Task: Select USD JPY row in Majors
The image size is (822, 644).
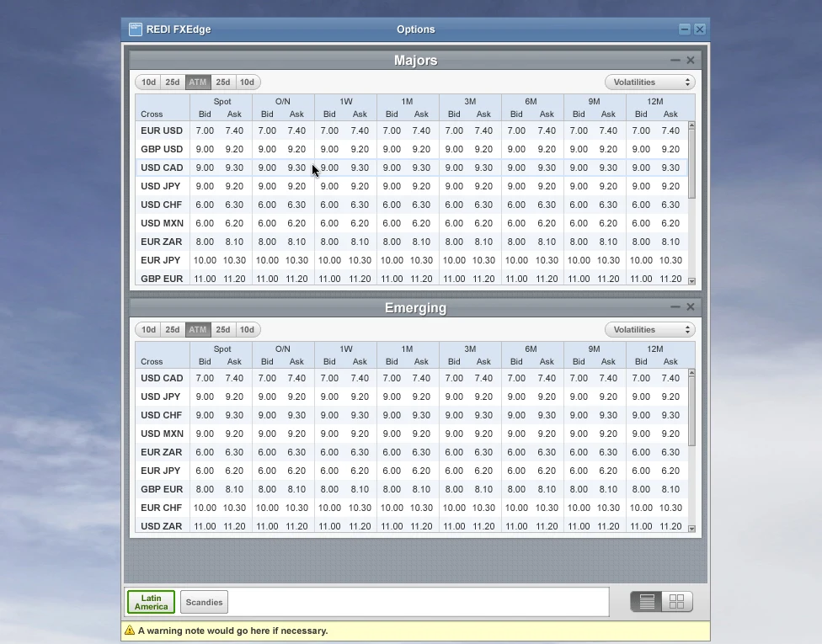Action: pyautogui.click(x=412, y=186)
